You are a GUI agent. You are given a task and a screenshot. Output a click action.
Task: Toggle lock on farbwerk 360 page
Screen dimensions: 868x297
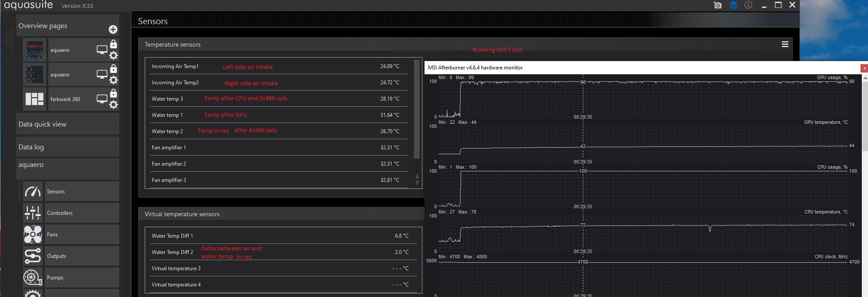pos(114,93)
